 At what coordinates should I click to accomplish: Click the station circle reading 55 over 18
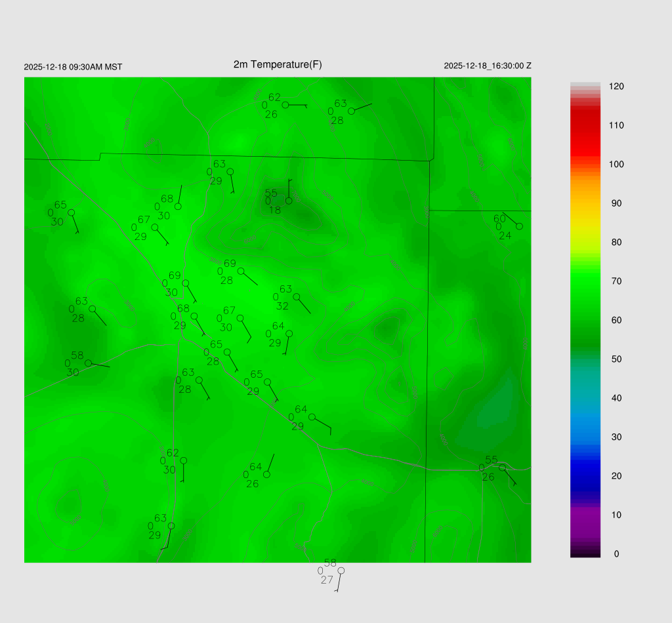coord(289,201)
